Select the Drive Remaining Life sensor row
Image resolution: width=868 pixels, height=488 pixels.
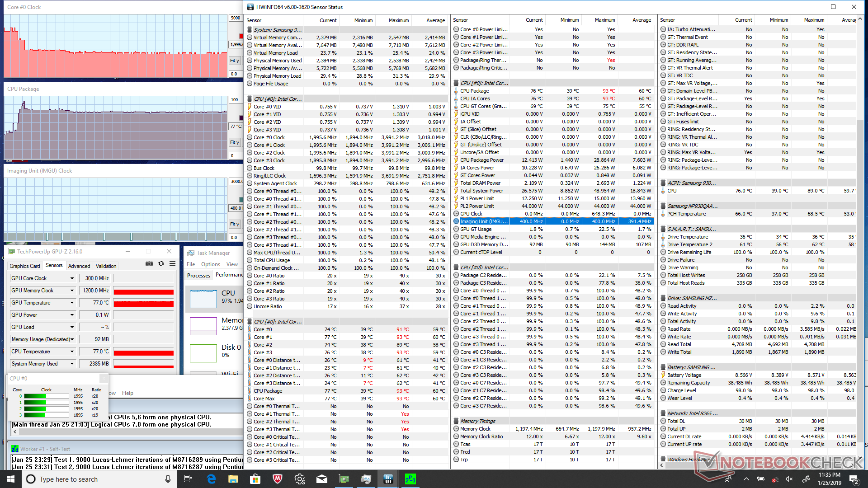click(758, 252)
